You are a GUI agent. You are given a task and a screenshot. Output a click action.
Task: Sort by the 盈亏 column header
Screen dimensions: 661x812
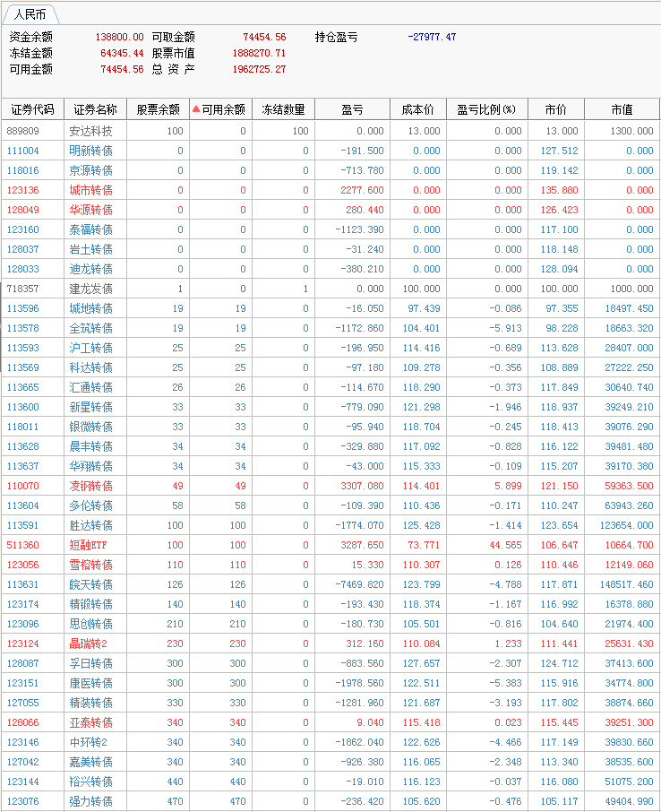pos(353,109)
